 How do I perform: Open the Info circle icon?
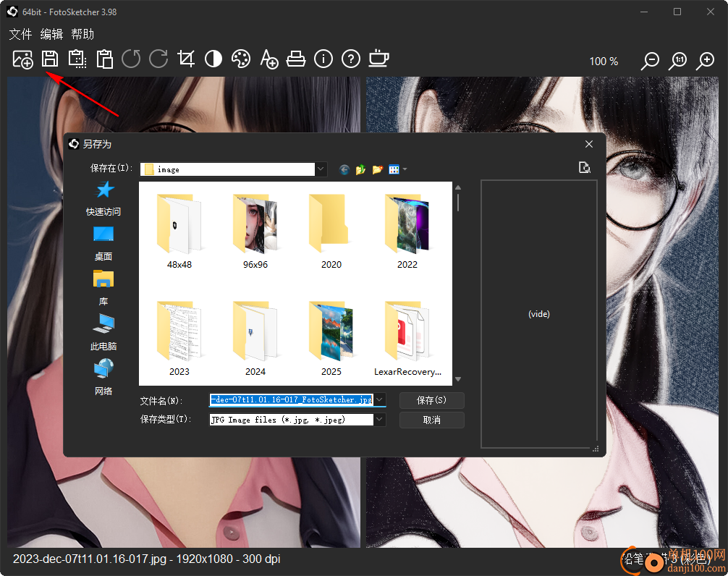pos(323,59)
